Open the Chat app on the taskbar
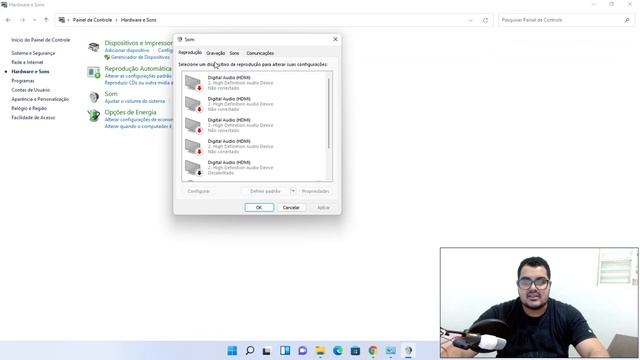640x360 pixels. click(x=302, y=351)
